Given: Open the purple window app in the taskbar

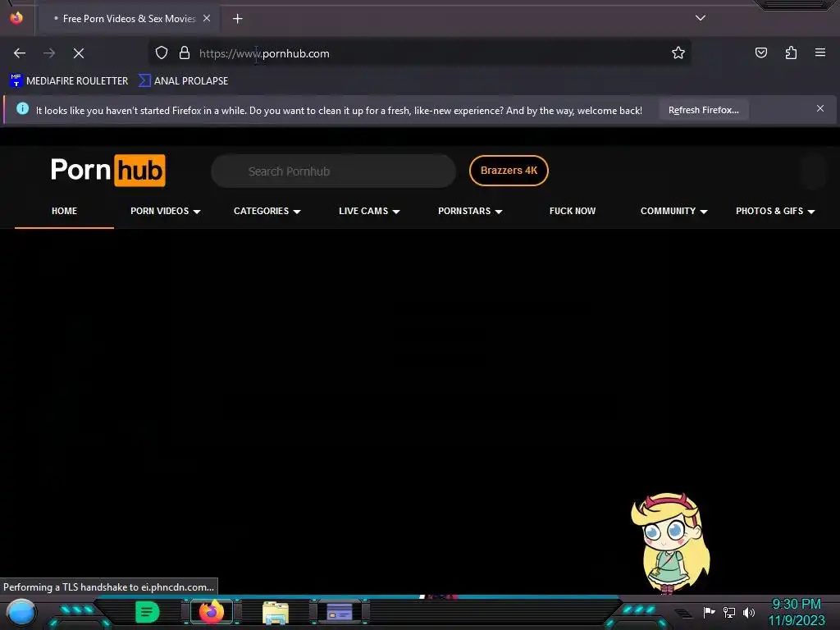Looking at the screenshot, I should pos(340,612).
